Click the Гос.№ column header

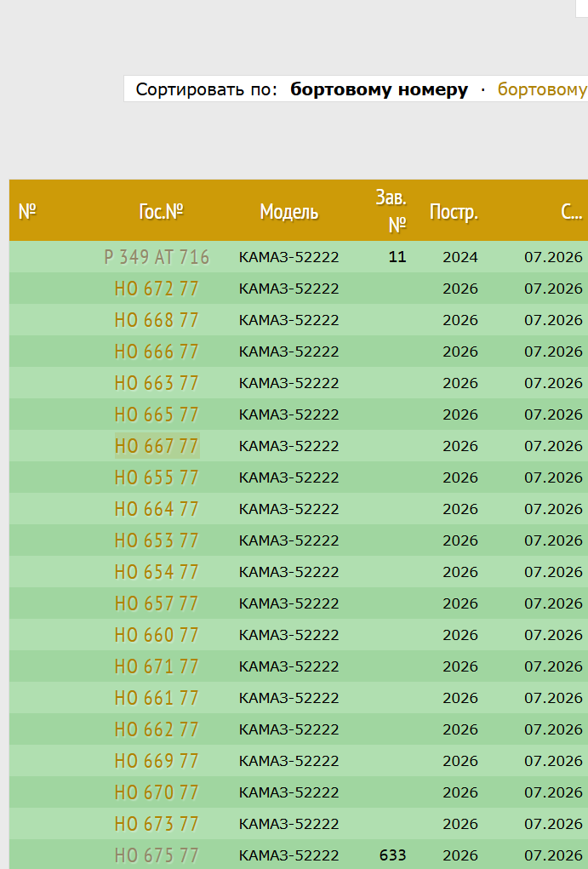tap(161, 211)
